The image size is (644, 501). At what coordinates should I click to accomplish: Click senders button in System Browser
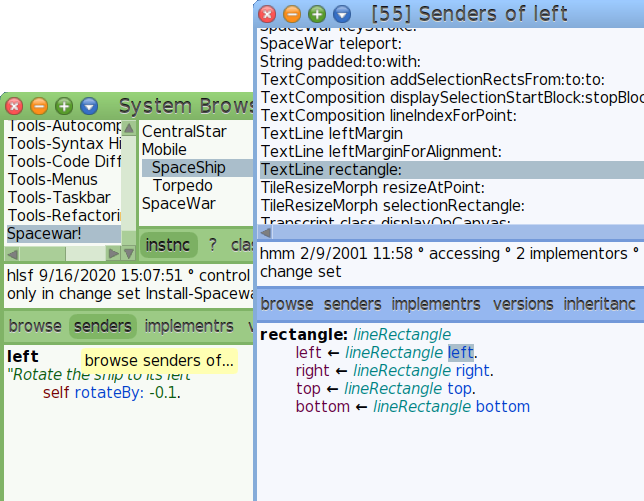[x=103, y=326]
